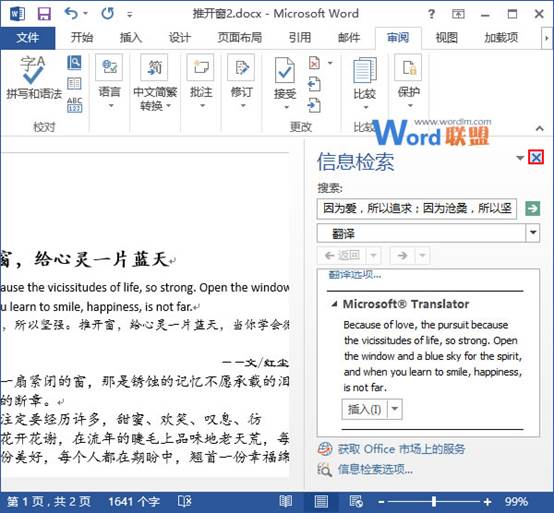Open Word Help question mark

[431, 14]
